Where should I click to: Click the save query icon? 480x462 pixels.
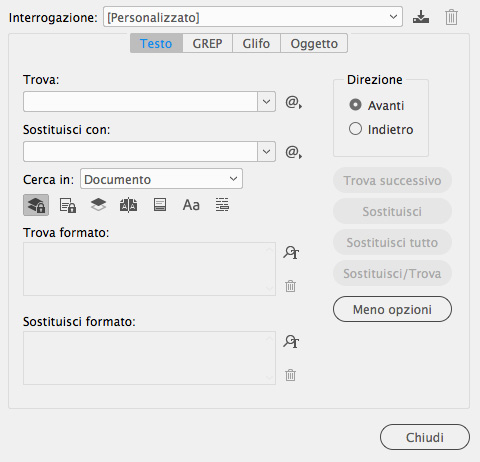[x=421, y=17]
